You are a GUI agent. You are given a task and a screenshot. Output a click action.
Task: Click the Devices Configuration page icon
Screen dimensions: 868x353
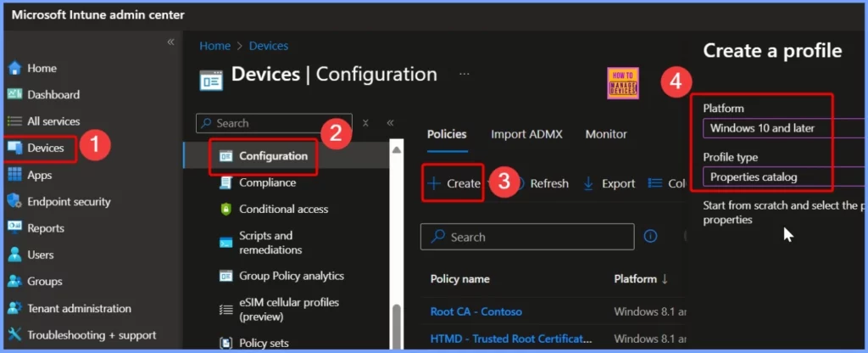coord(211,80)
